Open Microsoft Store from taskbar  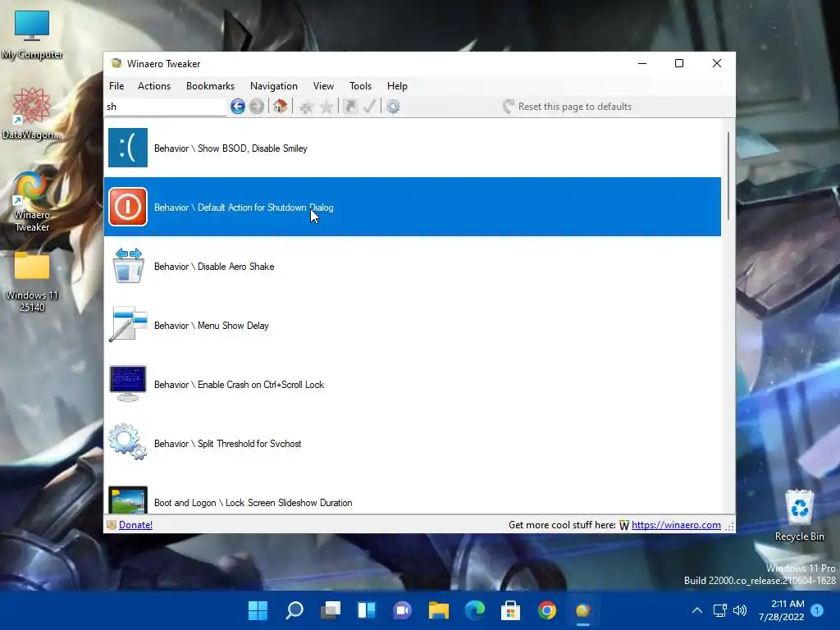pos(510,610)
